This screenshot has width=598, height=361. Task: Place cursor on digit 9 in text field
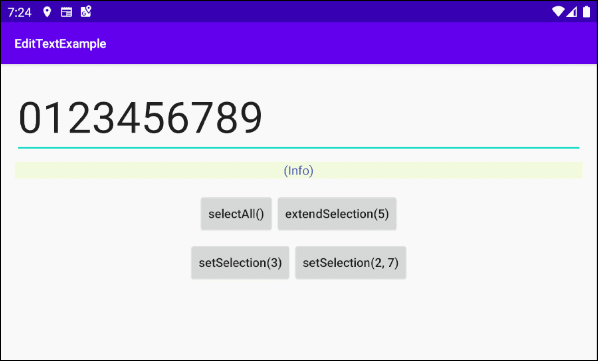pyautogui.click(x=251, y=117)
